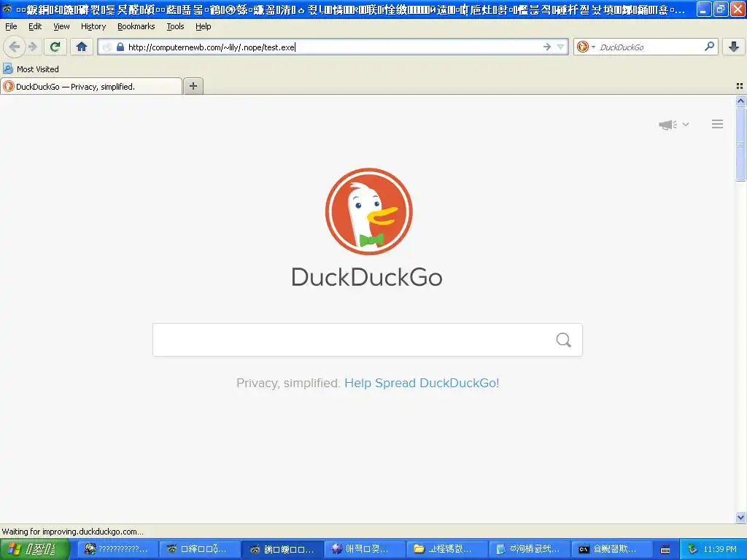
Task: Open the History menu
Action: (x=93, y=26)
